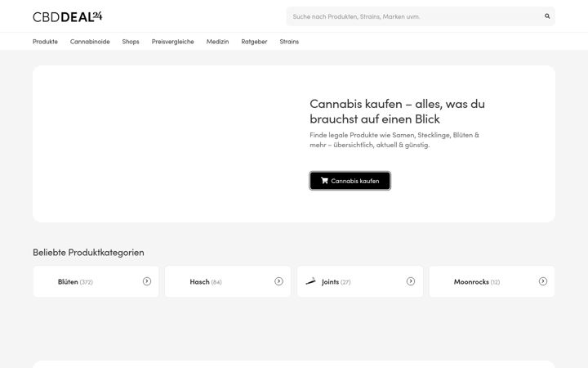Image resolution: width=588 pixels, height=368 pixels.
Task: Open the Medizin menu
Action: pyautogui.click(x=217, y=42)
